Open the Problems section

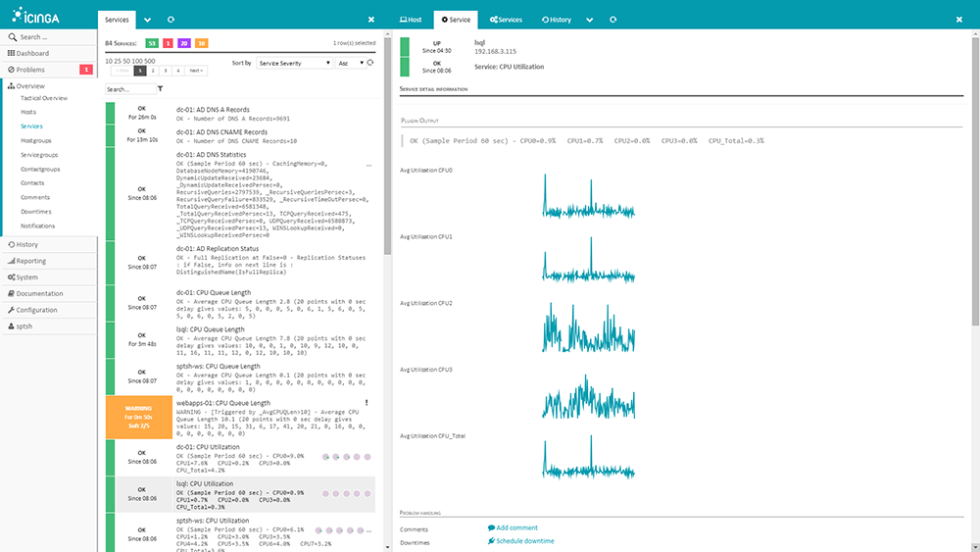point(30,70)
